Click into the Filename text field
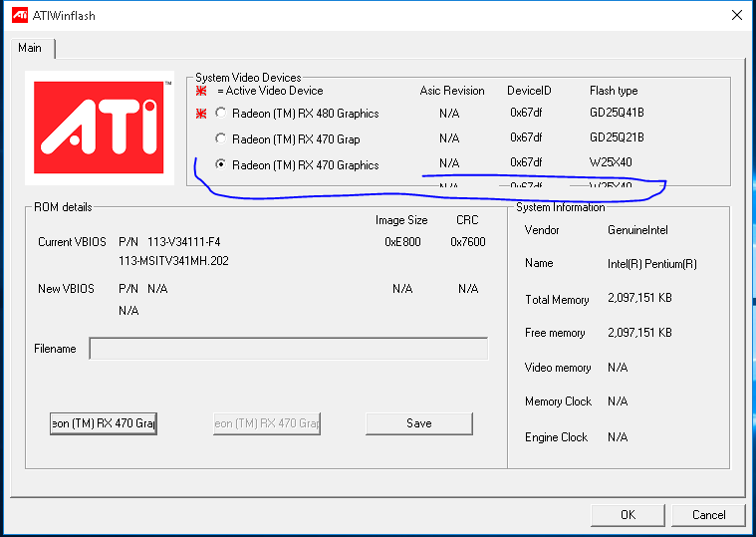This screenshot has width=756, height=537. point(288,349)
